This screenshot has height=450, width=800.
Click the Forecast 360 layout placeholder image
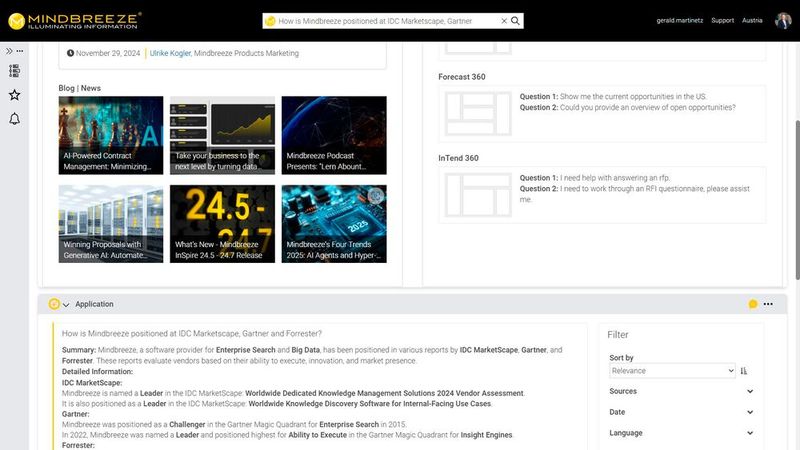(478, 113)
